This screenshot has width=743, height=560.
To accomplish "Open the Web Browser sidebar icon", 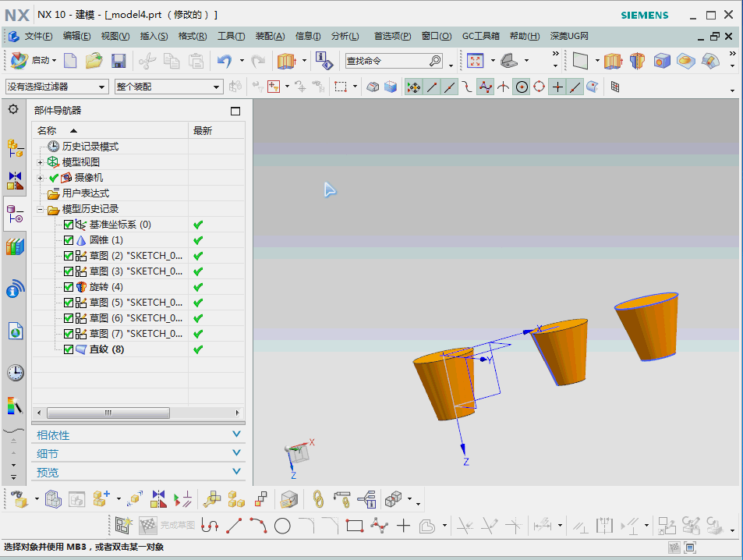I will [x=15, y=331].
